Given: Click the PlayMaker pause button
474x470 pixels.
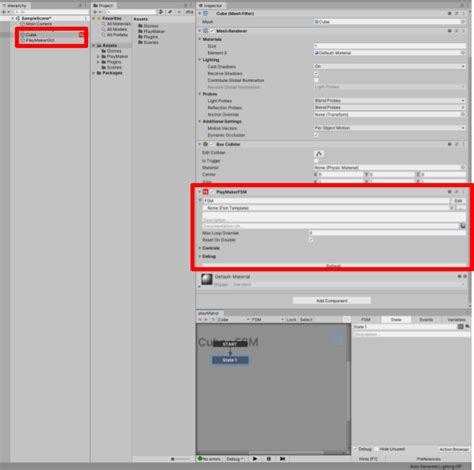Looking at the screenshot, I should click(x=269, y=459).
